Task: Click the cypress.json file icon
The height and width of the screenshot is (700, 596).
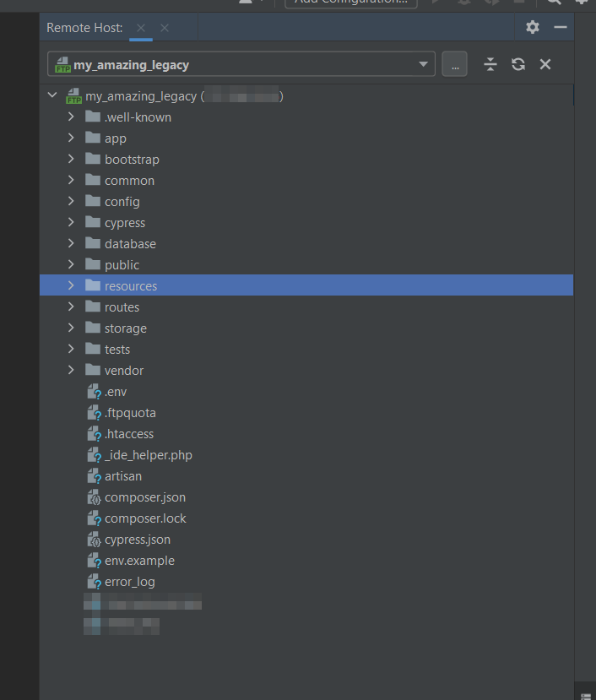Action: point(95,540)
